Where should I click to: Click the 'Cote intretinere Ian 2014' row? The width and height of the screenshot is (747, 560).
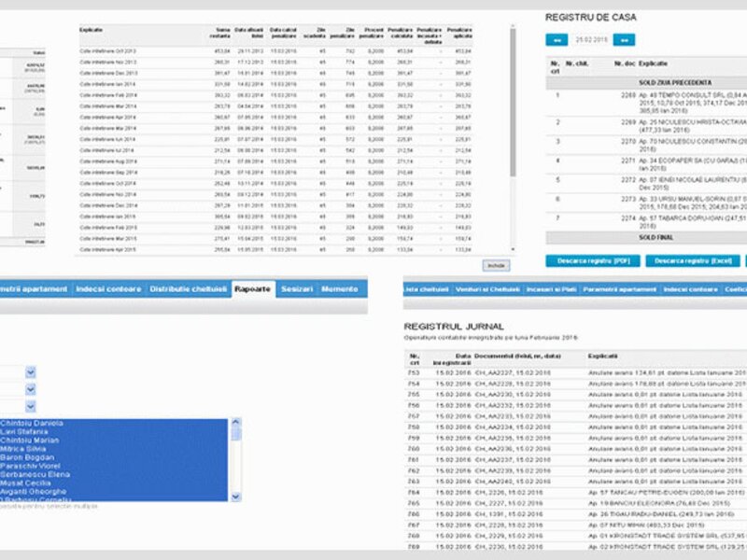275,84
